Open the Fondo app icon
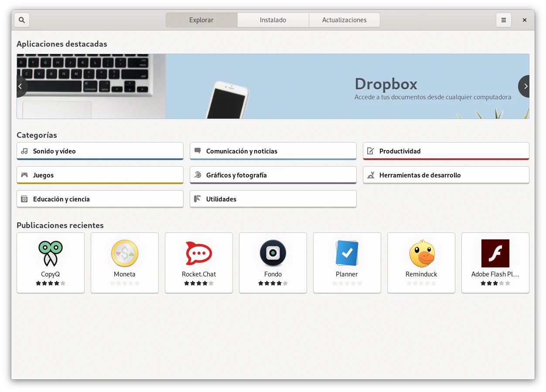This screenshot has height=392, width=546. (273, 253)
